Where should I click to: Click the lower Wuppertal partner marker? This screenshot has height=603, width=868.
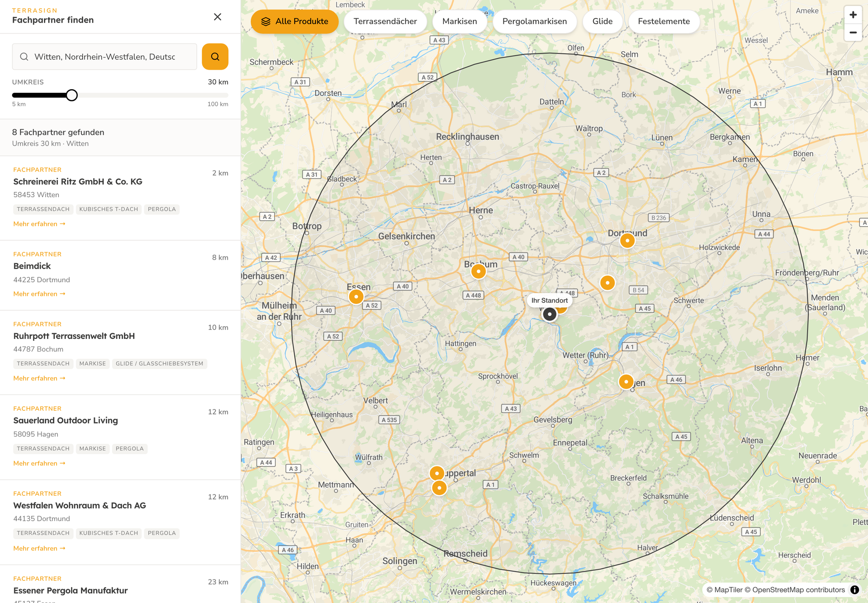[439, 488]
